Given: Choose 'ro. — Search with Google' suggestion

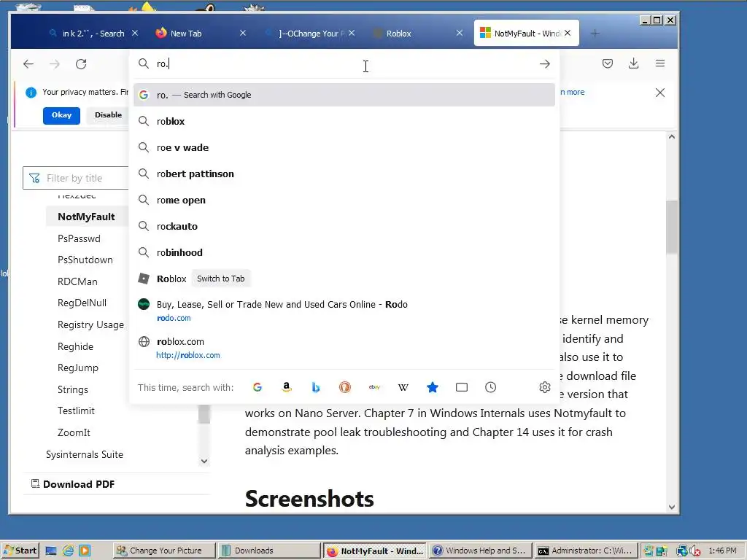Looking at the screenshot, I should point(344,95).
